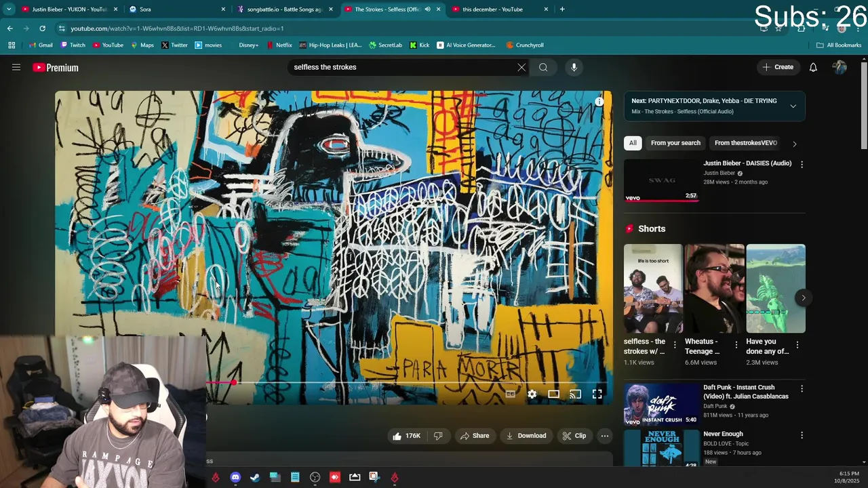
Task: Open Daft Punk Instant Crush thumbnail
Action: 662,404
